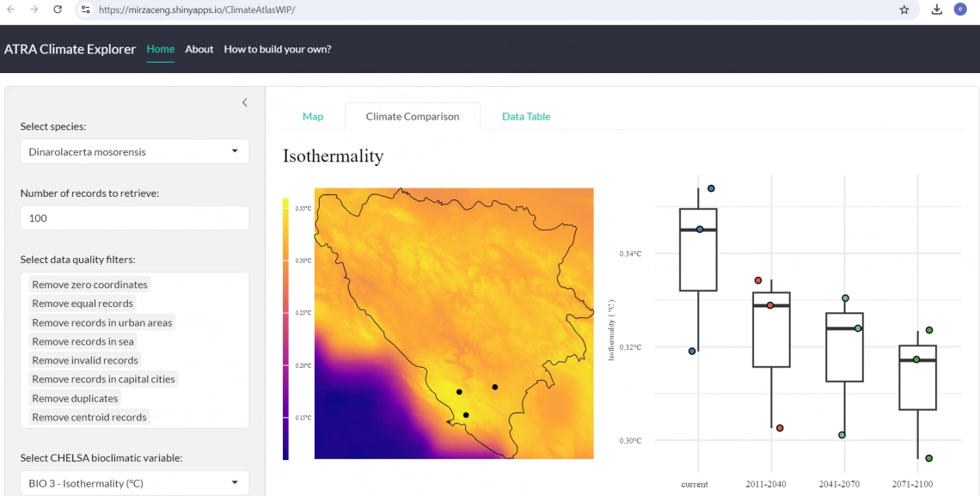Enable the Remove records in sea filter
Viewport: 980px width, 496px height.
[x=83, y=341]
